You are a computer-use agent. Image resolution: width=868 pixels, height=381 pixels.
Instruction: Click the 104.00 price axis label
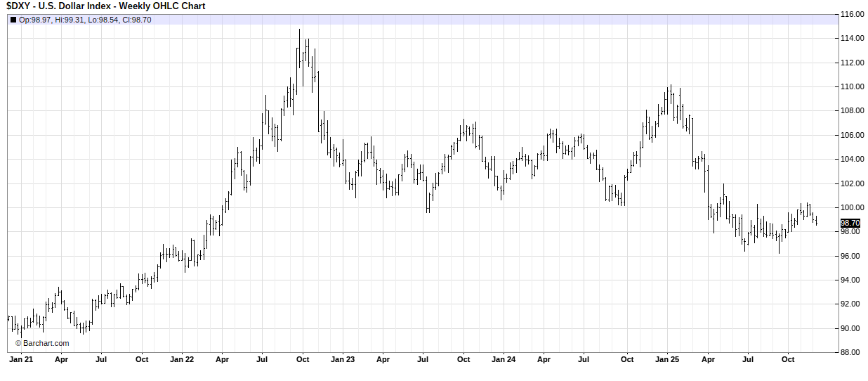coord(853,159)
